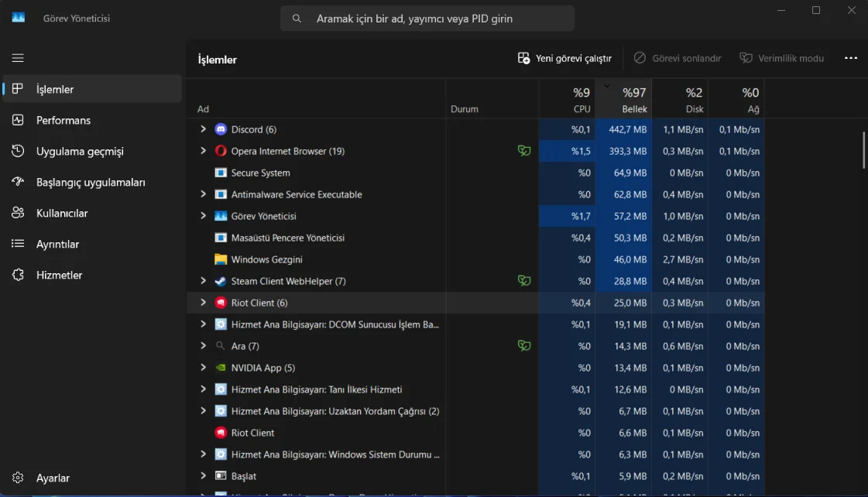Expand the Discord (6) process group

[203, 129]
